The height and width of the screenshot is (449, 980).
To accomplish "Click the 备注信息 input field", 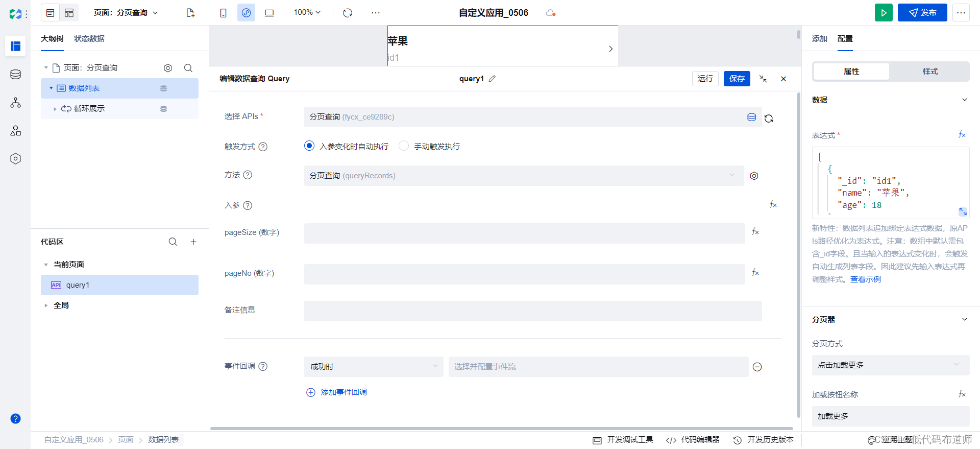I will pos(533,311).
